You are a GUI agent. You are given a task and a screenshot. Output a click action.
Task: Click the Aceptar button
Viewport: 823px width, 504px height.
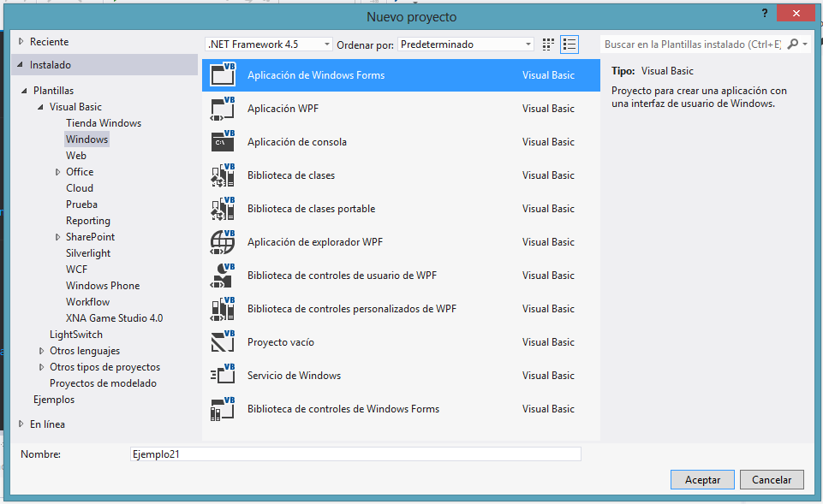[702, 479]
